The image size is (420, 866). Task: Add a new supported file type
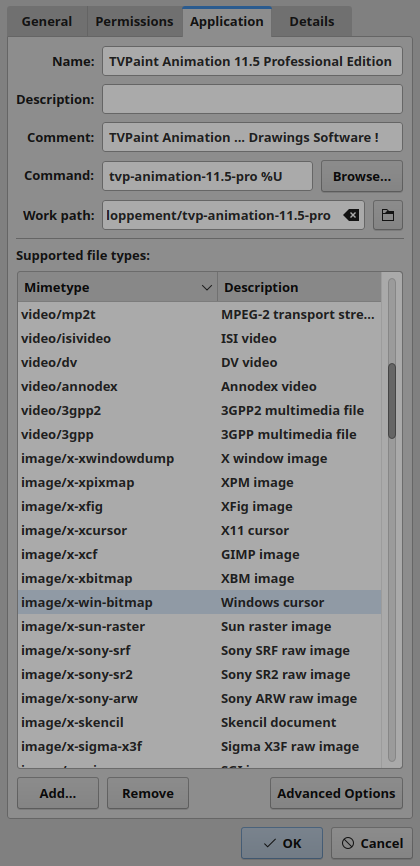[x=58, y=793]
